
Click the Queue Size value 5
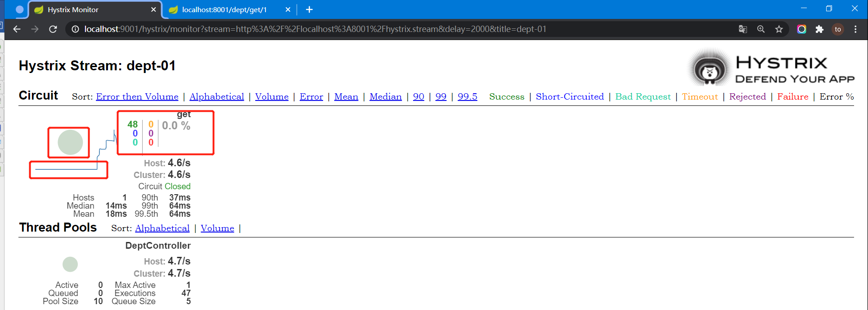189,301
